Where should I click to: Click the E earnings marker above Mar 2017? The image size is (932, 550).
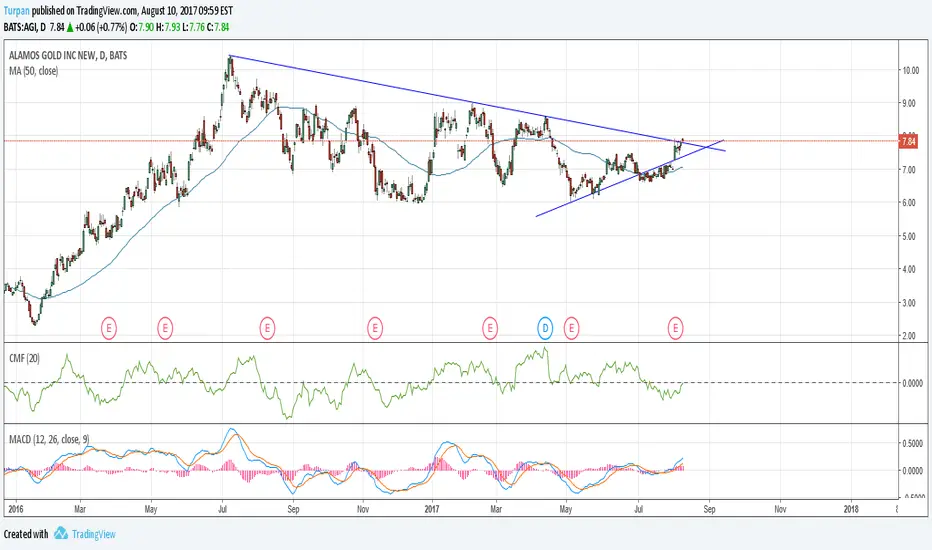490,328
